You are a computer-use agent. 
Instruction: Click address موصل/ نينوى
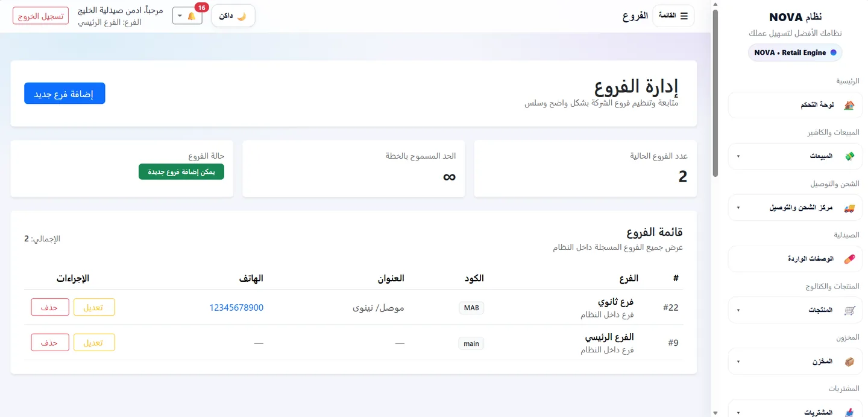tap(379, 308)
